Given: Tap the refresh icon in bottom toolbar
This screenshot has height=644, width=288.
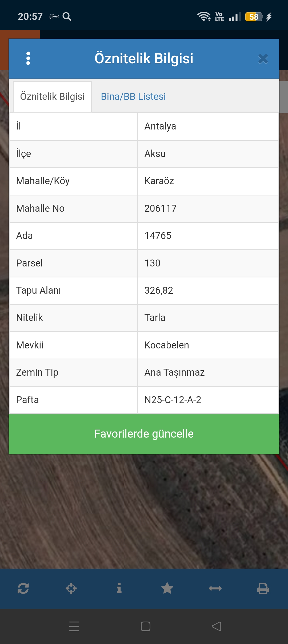Looking at the screenshot, I should click(23, 588).
